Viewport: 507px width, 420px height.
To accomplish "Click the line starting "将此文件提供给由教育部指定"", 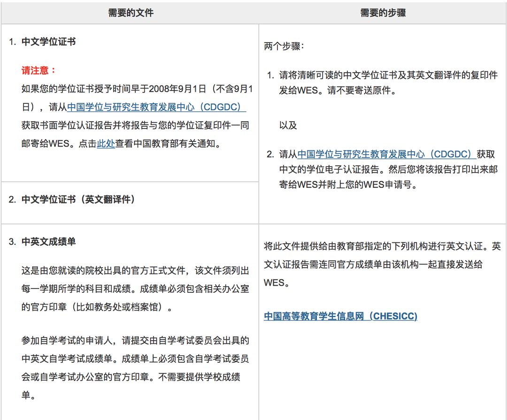I will coord(382,246).
